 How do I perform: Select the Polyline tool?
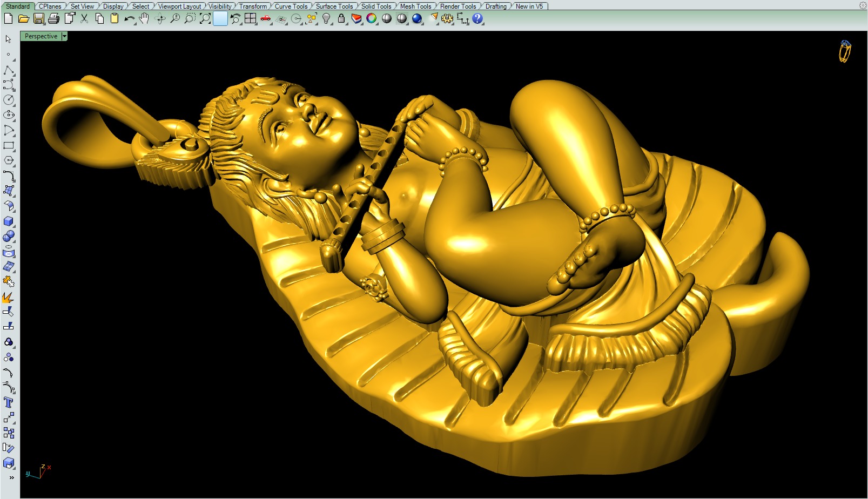coord(8,70)
